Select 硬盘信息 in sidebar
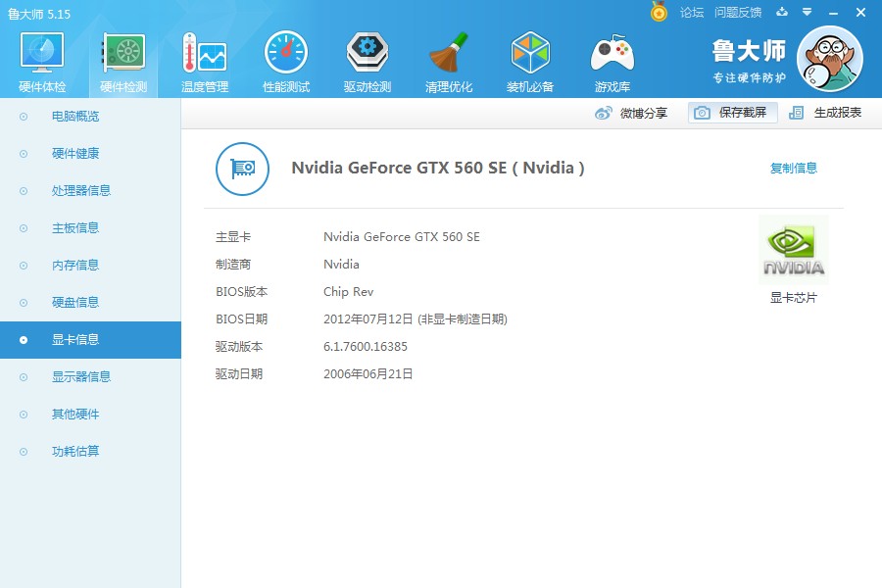The width and height of the screenshot is (882, 588). 90,302
